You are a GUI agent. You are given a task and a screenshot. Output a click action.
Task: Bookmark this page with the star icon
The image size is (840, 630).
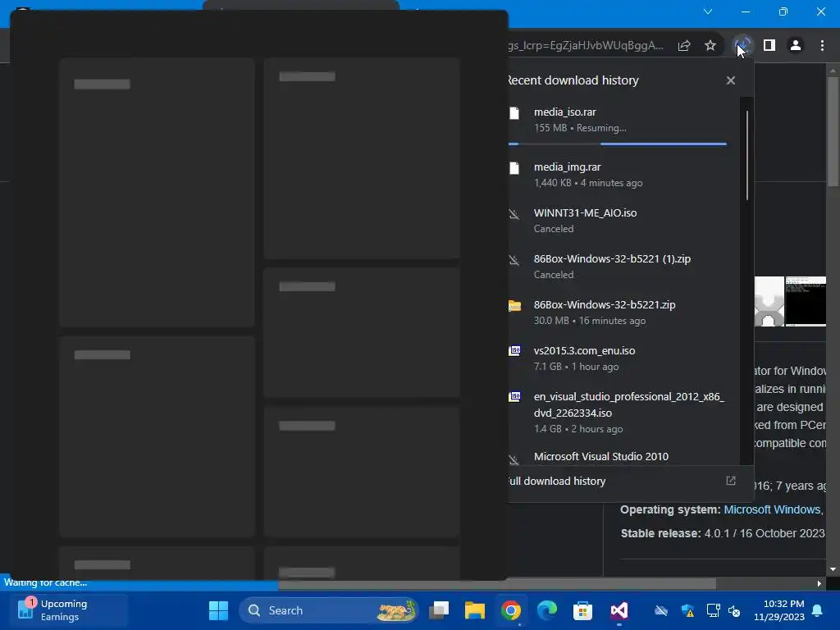710,46
